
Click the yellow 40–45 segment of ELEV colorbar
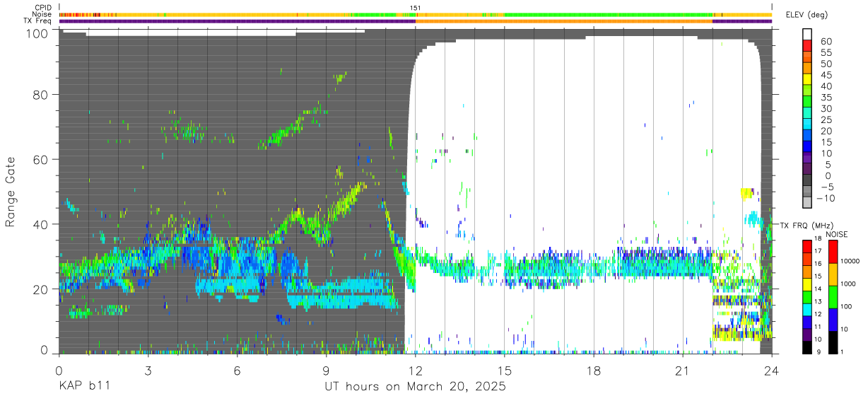click(808, 80)
